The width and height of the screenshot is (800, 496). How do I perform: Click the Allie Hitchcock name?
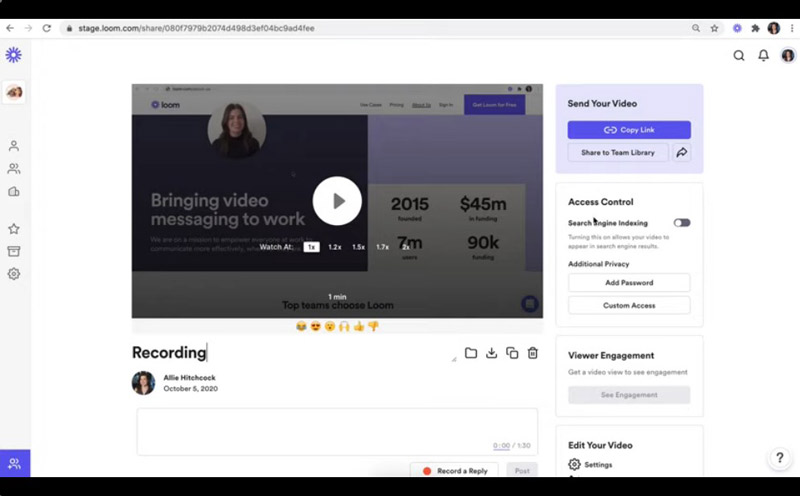pos(189,378)
